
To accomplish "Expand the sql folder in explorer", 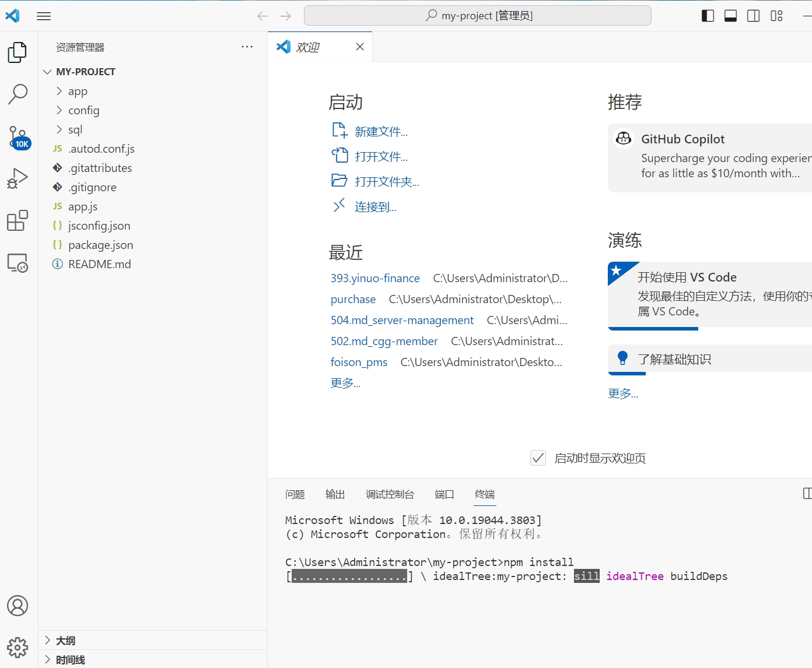I will coord(75,129).
